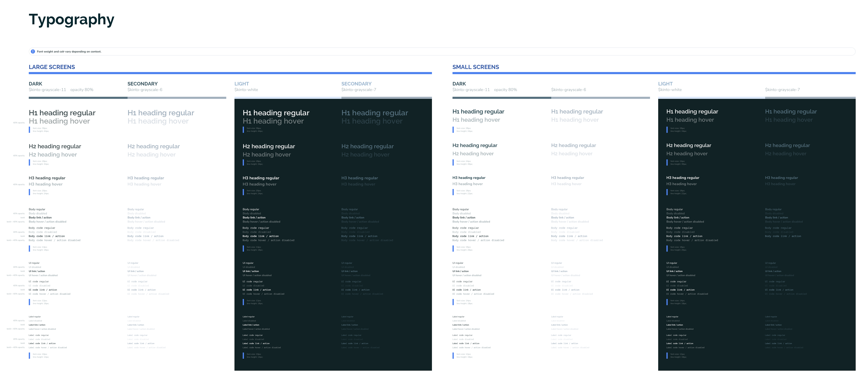Select '$kinto-grayscale-11' under Small Screens DARK

coord(471,90)
